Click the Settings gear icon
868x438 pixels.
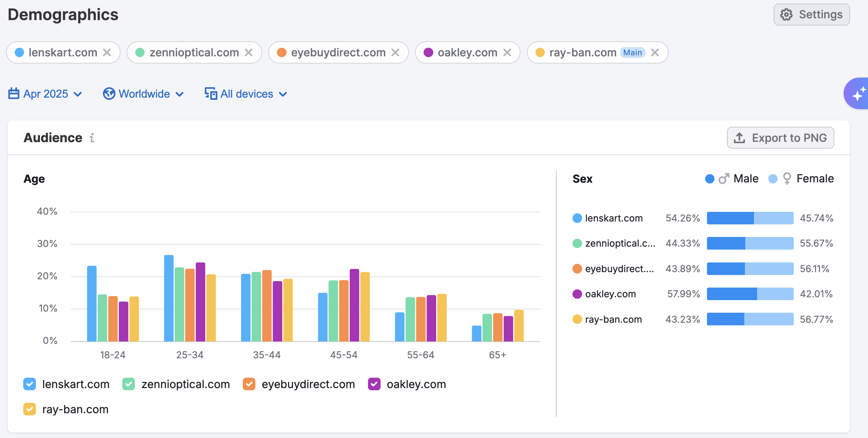786,15
